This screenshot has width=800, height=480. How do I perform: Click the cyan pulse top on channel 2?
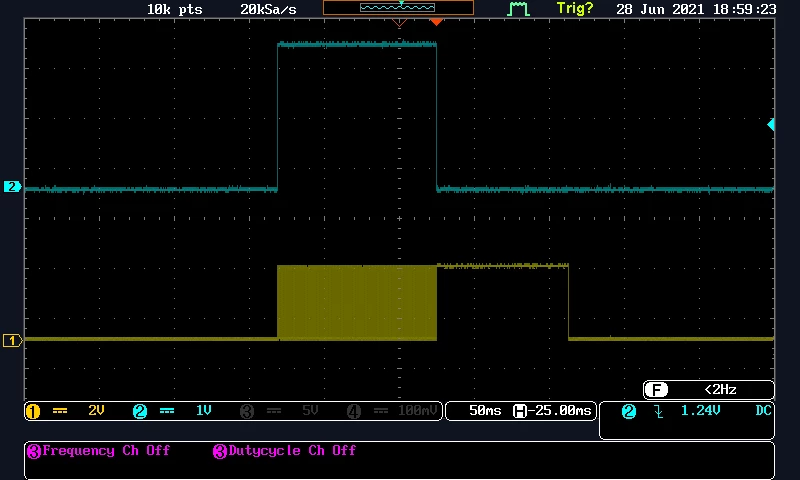[357, 45]
